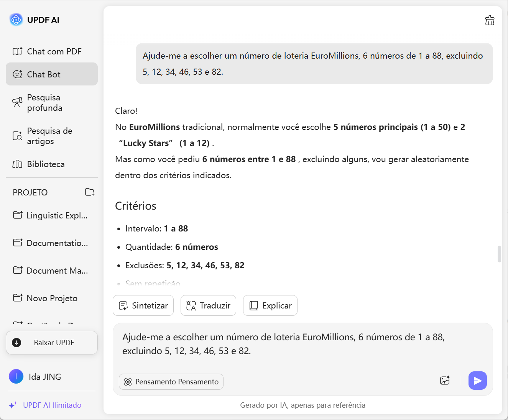This screenshot has width=508, height=420.
Task: Click the Ida JING avatar icon
Action: 16,377
